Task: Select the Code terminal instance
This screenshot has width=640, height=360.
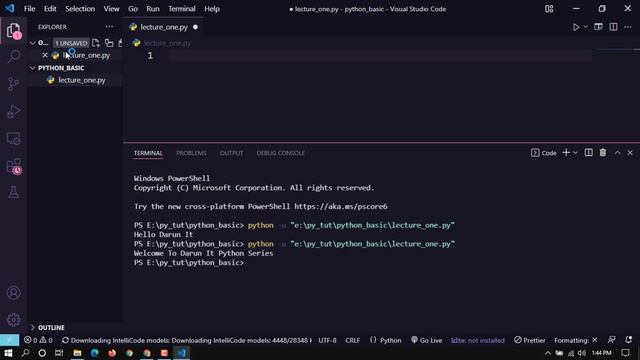Action: 544,153
